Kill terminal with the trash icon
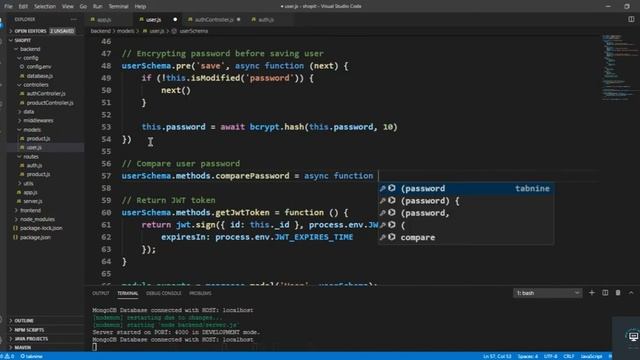The width and height of the screenshot is (640, 360). pos(618,293)
